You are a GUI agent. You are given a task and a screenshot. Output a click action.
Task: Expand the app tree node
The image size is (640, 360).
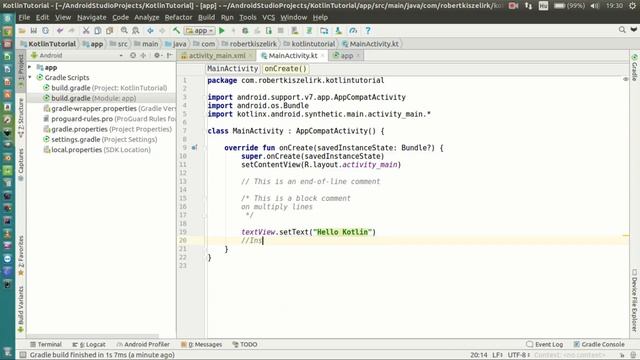click(30, 67)
